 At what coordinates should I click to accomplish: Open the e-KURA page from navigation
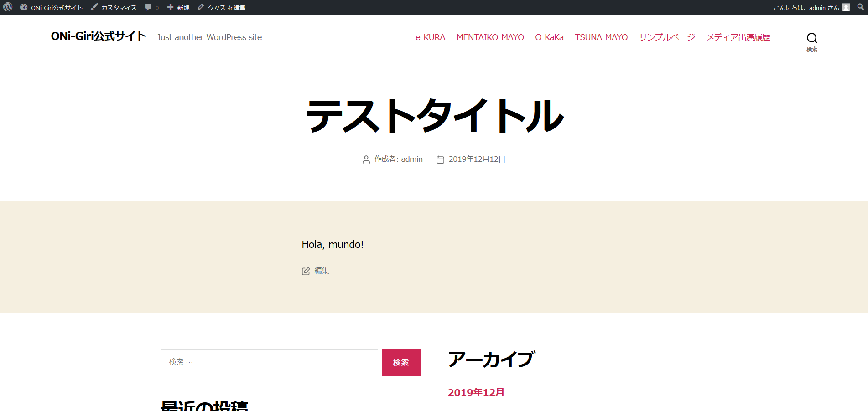pos(430,37)
